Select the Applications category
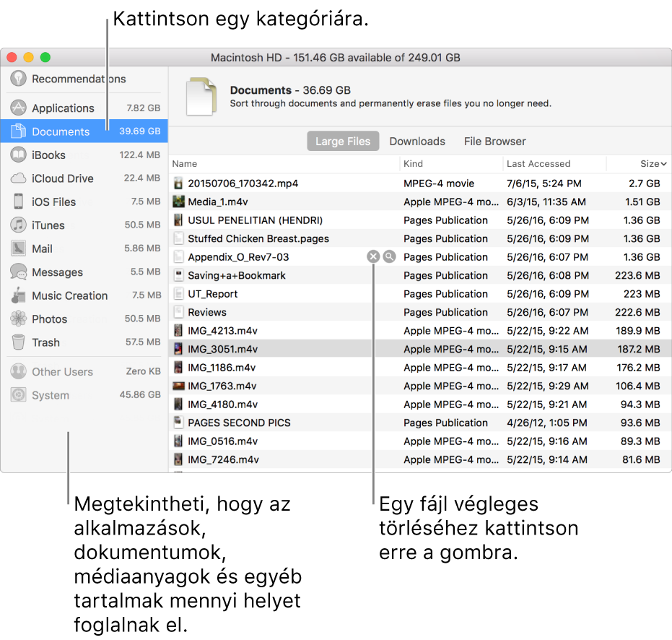Viewport: 672px width, 640px height. coord(84,108)
